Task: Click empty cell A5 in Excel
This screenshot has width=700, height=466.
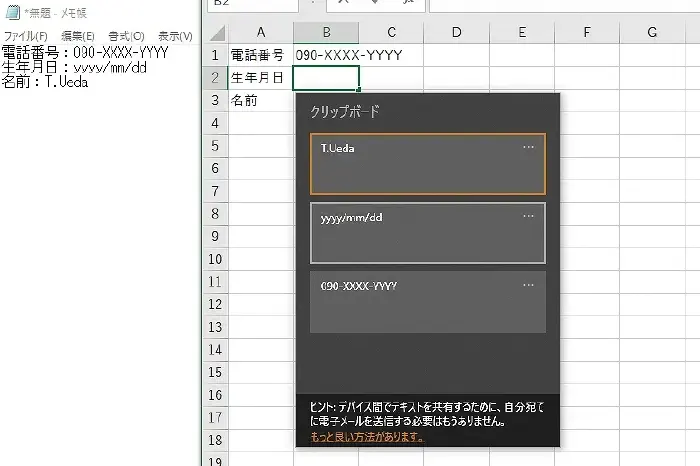Action: point(261,146)
